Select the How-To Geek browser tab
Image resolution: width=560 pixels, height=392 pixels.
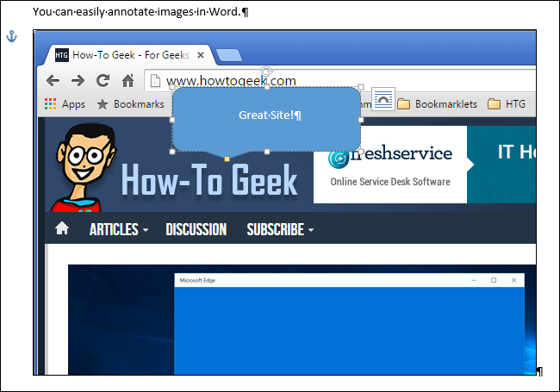[130, 55]
